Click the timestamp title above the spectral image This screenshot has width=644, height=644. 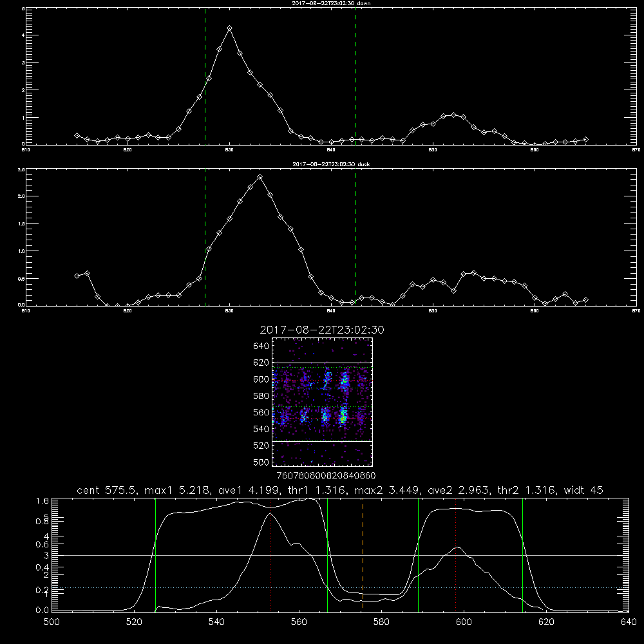pyautogui.click(x=322, y=330)
